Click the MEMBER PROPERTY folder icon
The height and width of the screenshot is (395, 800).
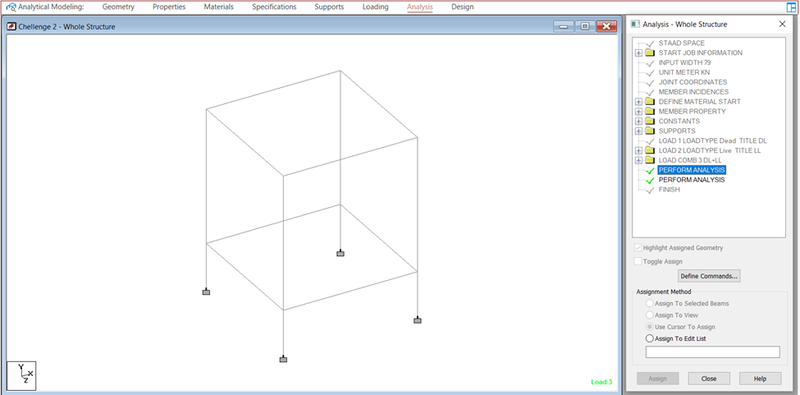(x=649, y=111)
